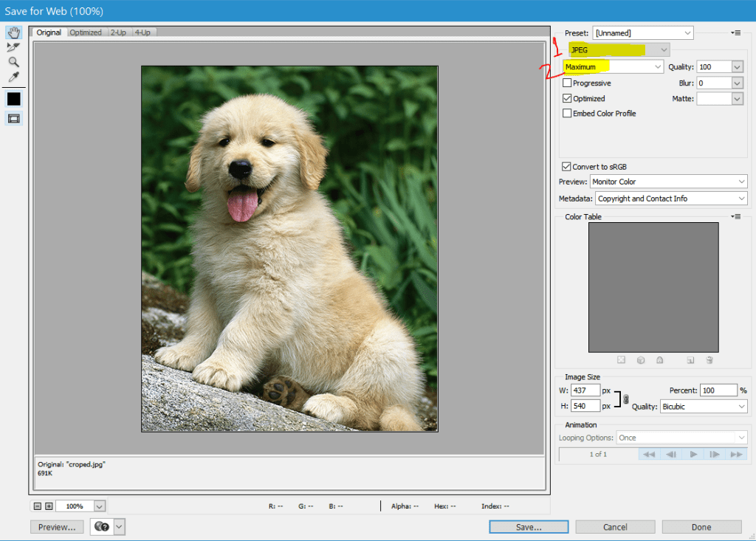Click the Cancel button
This screenshot has height=541, width=756.
615,527
